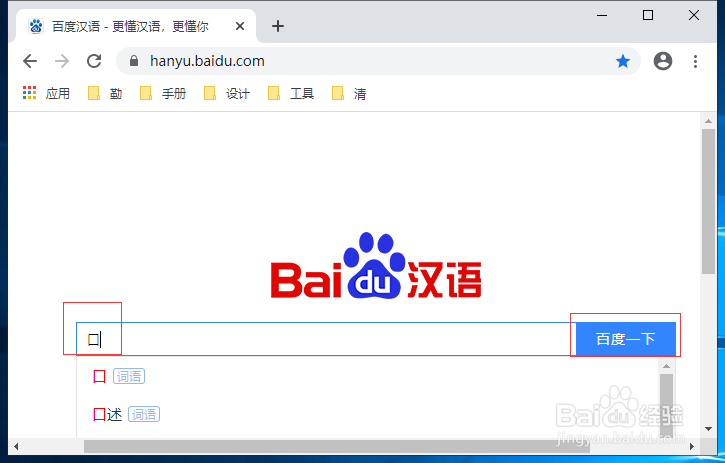This screenshot has height=463, width=725.
Task: Open the 设计 bookmark folder
Action: tap(227, 93)
